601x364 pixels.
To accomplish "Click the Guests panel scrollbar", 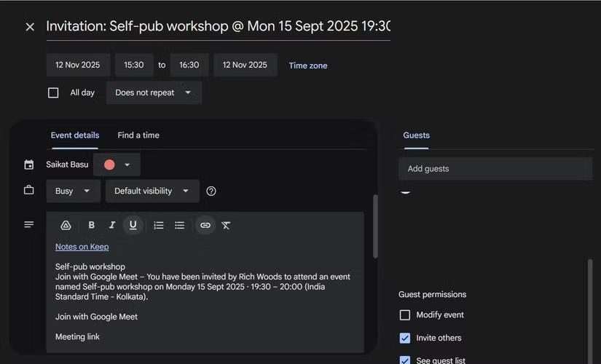I will pos(590,311).
